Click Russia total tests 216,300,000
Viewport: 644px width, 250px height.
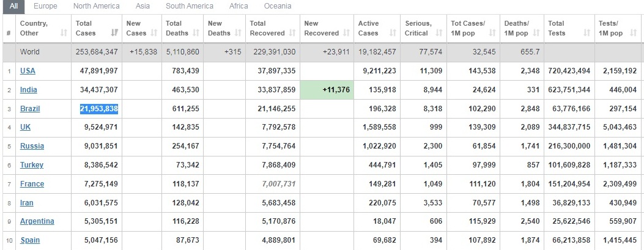click(x=569, y=146)
